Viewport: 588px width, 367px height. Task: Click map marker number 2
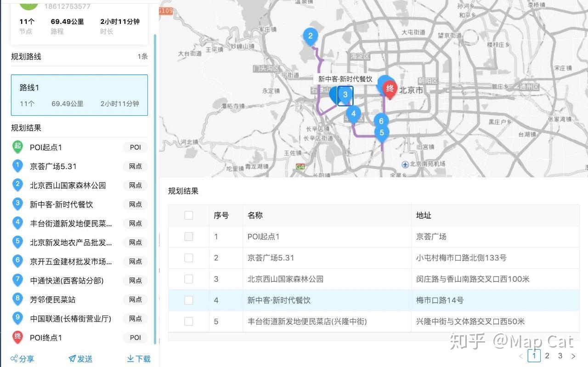click(311, 37)
